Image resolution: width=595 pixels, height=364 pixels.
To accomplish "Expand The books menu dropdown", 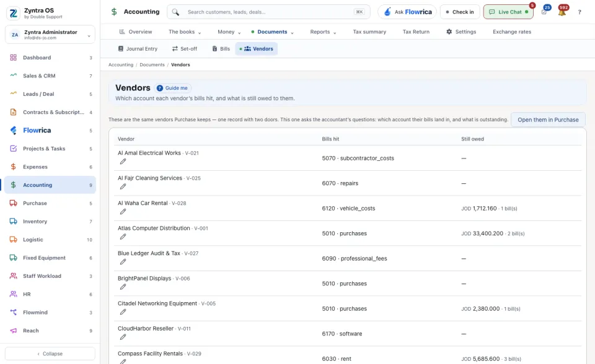I will (185, 32).
